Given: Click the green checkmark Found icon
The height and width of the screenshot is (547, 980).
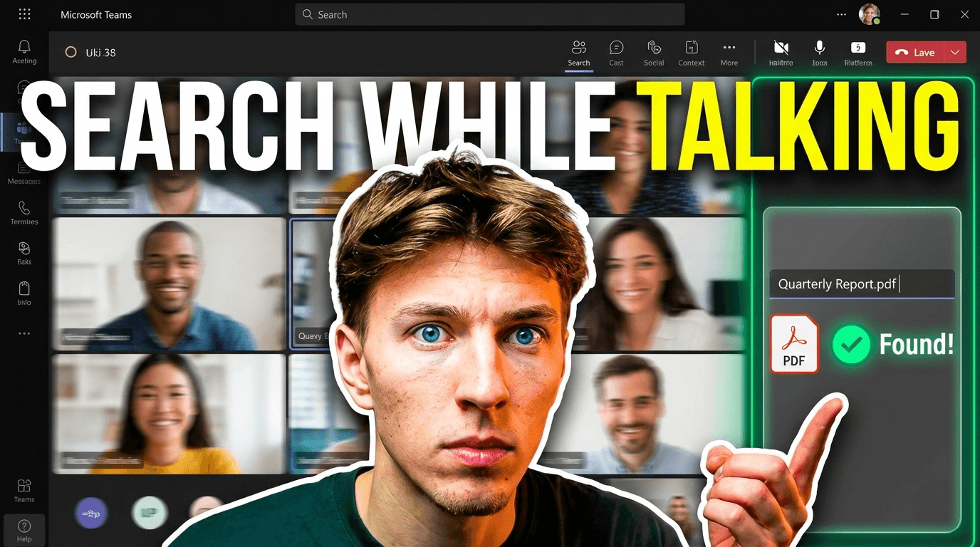Looking at the screenshot, I should tap(851, 345).
